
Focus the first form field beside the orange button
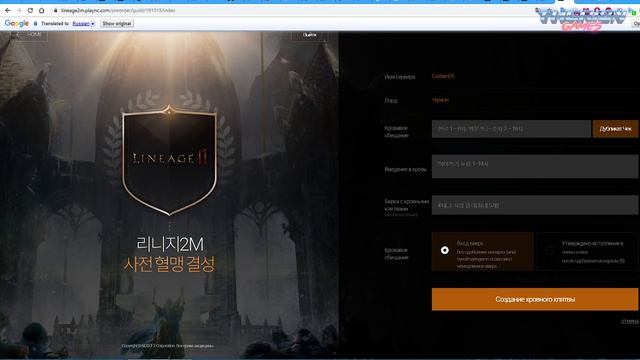(511, 129)
